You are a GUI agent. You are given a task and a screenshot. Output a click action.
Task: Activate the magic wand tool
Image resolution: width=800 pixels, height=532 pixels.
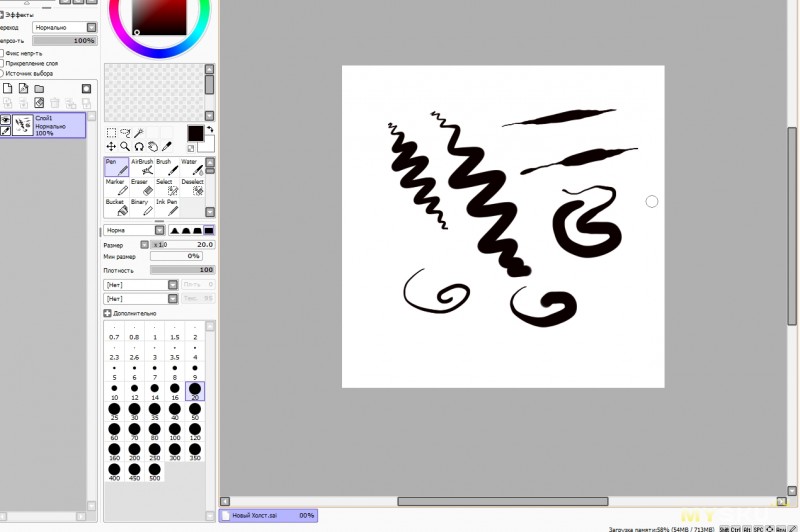[139, 133]
